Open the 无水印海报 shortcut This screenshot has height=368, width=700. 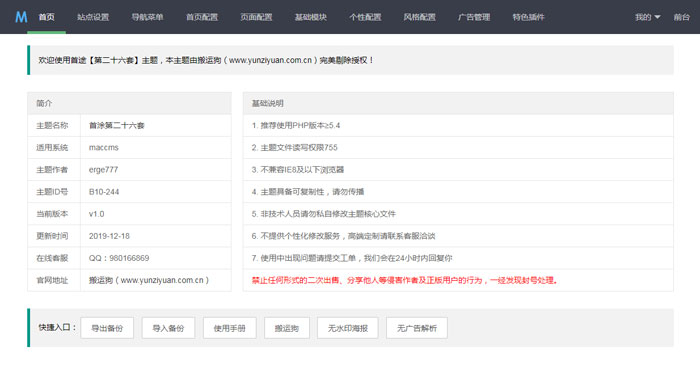[348, 328]
